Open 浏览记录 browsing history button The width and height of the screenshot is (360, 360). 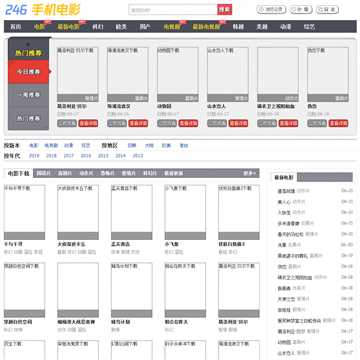pyautogui.click(x=271, y=10)
